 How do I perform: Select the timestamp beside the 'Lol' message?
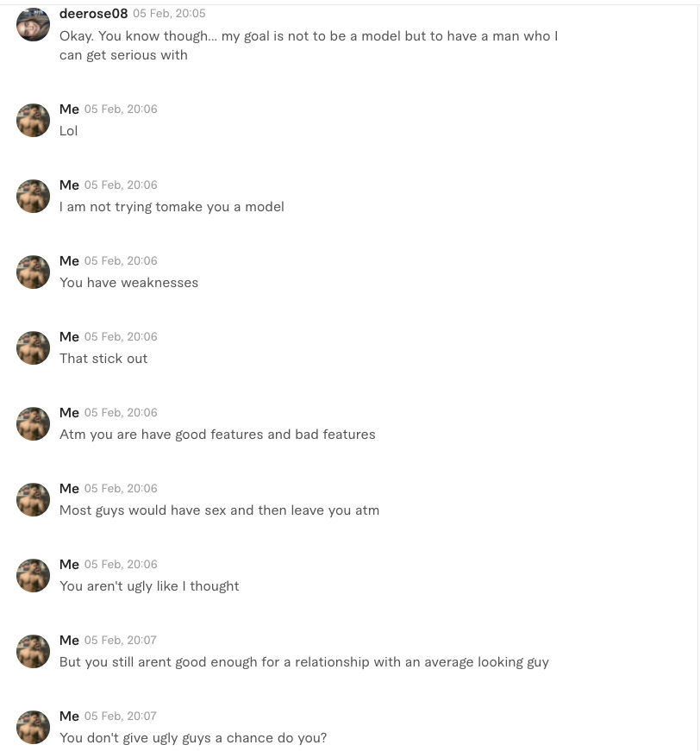point(121,109)
